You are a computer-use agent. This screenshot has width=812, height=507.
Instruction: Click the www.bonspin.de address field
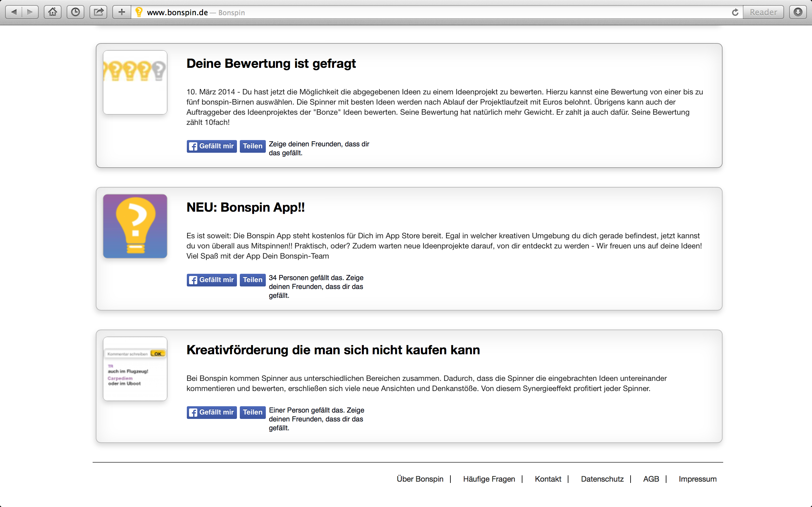coord(177,12)
